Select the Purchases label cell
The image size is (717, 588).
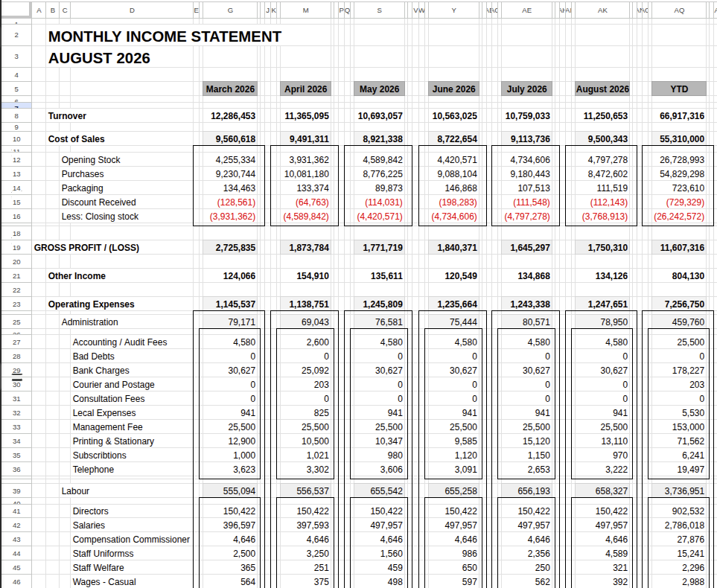tap(83, 174)
